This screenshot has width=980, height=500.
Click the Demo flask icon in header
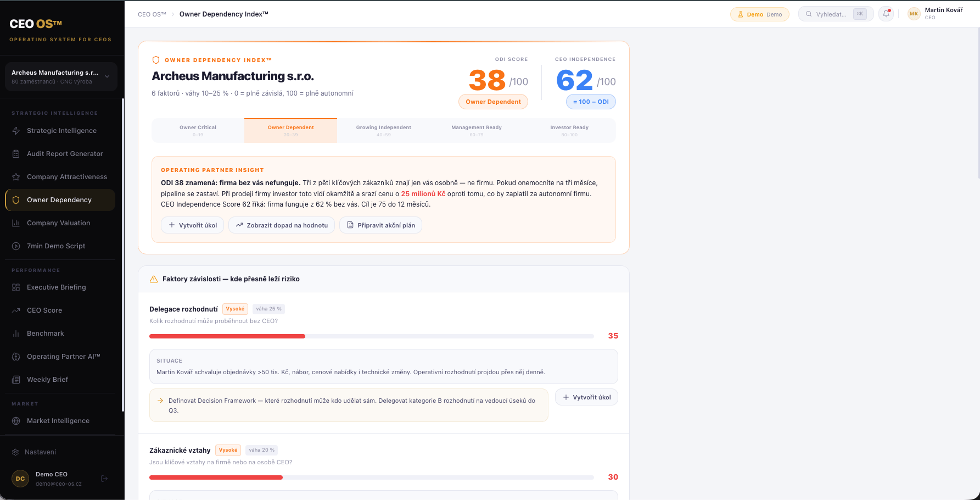click(741, 14)
